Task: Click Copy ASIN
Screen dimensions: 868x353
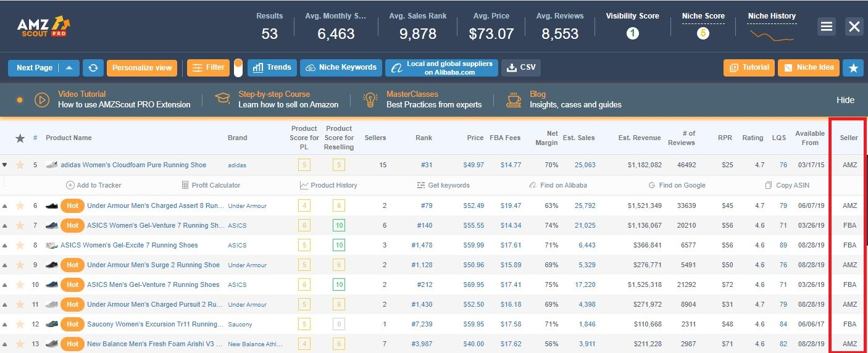Action: pos(787,185)
